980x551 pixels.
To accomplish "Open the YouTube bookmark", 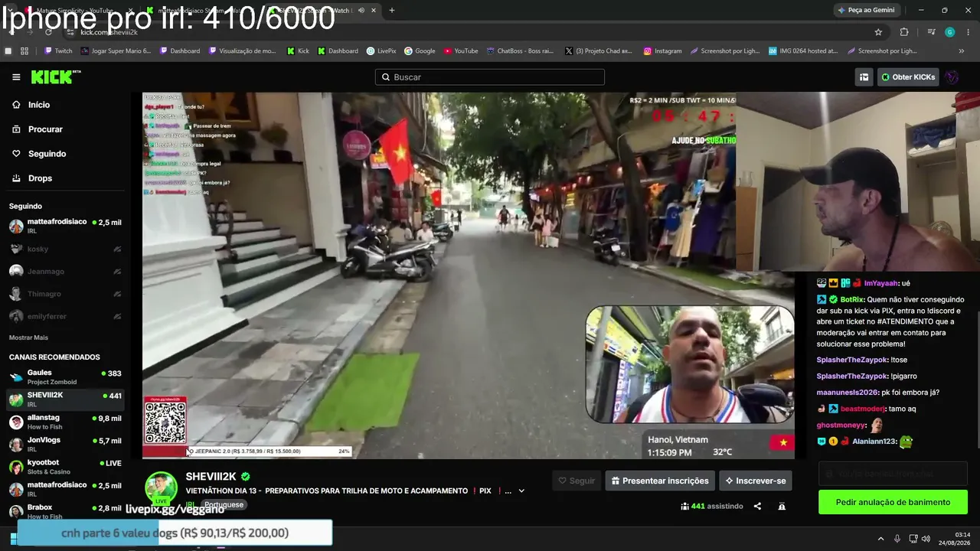I will coord(461,51).
